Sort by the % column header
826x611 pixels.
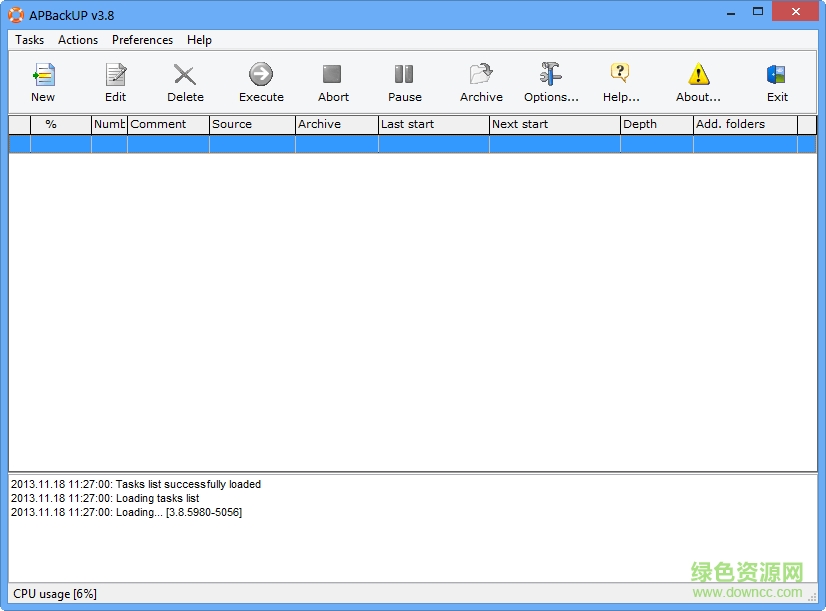(x=61, y=124)
